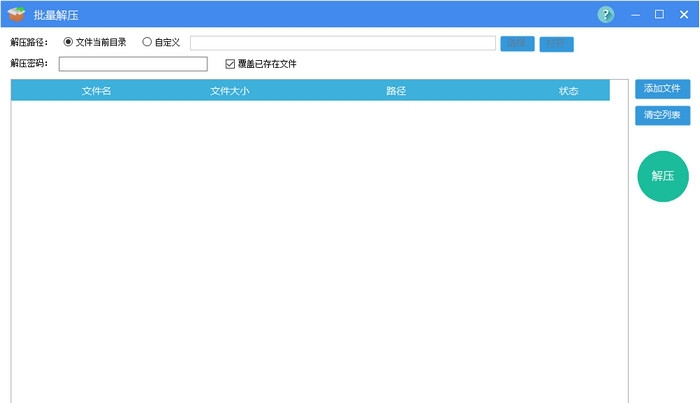Click the 文件名 column header
The image size is (700, 419).
point(96,91)
